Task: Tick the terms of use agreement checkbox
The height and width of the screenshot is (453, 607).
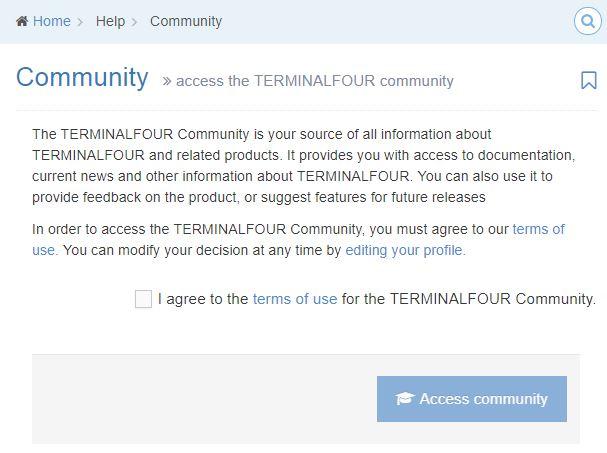Action: (143, 299)
